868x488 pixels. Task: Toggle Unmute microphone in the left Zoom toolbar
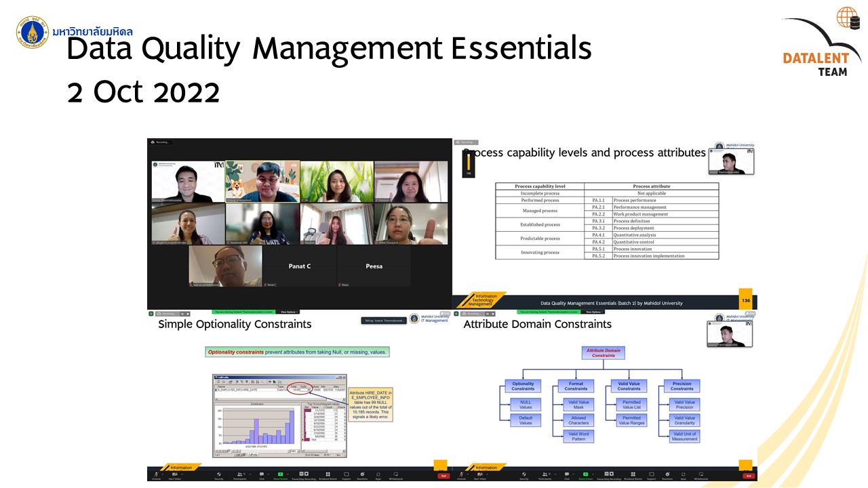click(x=157, y=475)
